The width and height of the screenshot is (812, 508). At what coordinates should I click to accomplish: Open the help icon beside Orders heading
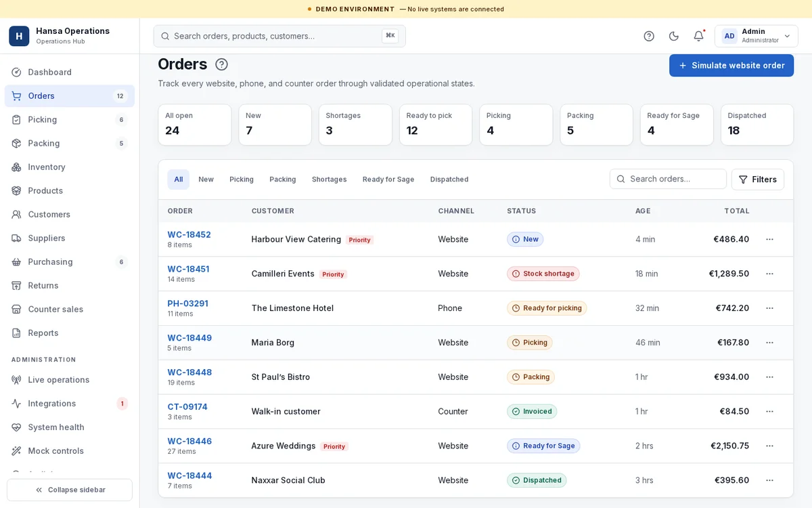[x=221, y=64]
